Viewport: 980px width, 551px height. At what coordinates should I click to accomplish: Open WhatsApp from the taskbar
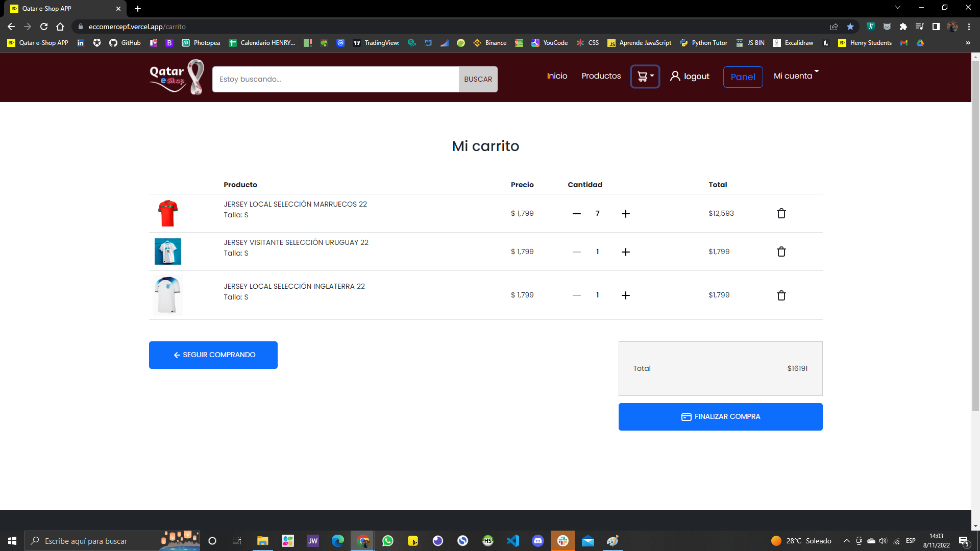point(388,541)
